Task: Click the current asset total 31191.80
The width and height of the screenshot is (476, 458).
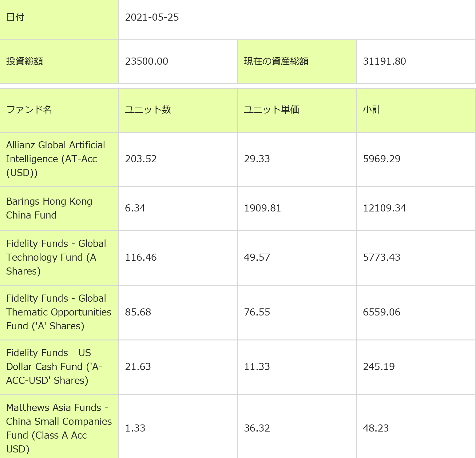Action: (x=384, y=61)
